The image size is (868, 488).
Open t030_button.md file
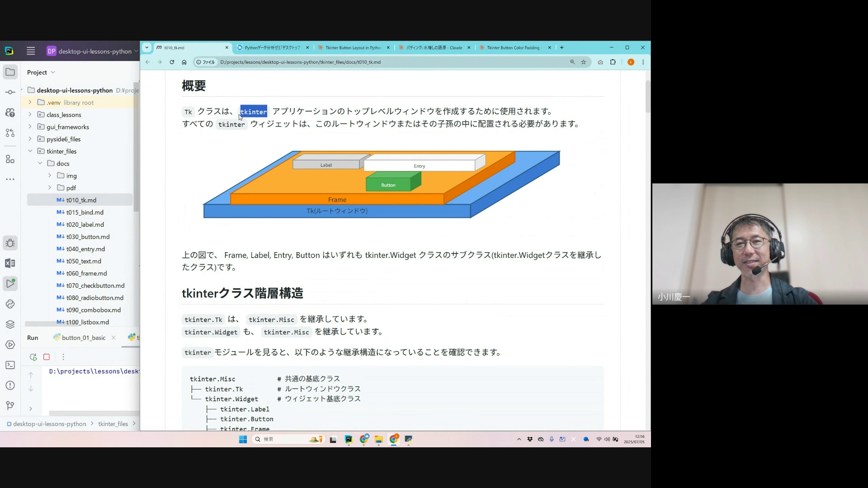(x=88, y=237)
